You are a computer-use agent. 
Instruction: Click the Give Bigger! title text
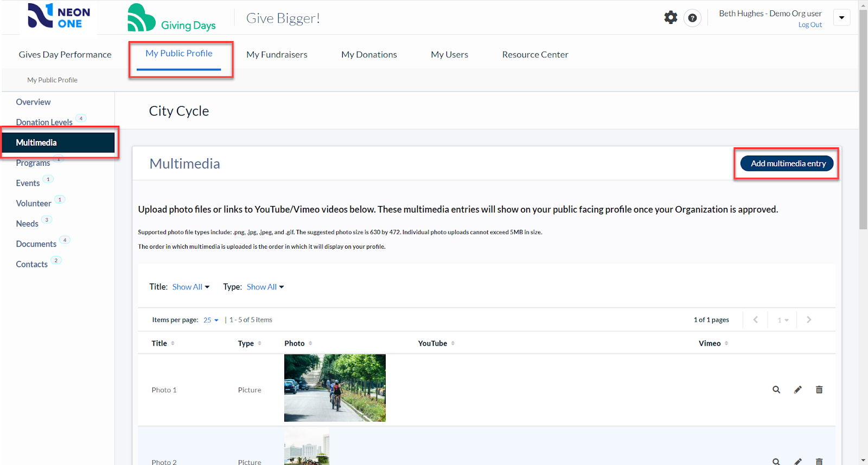[283, 18]
